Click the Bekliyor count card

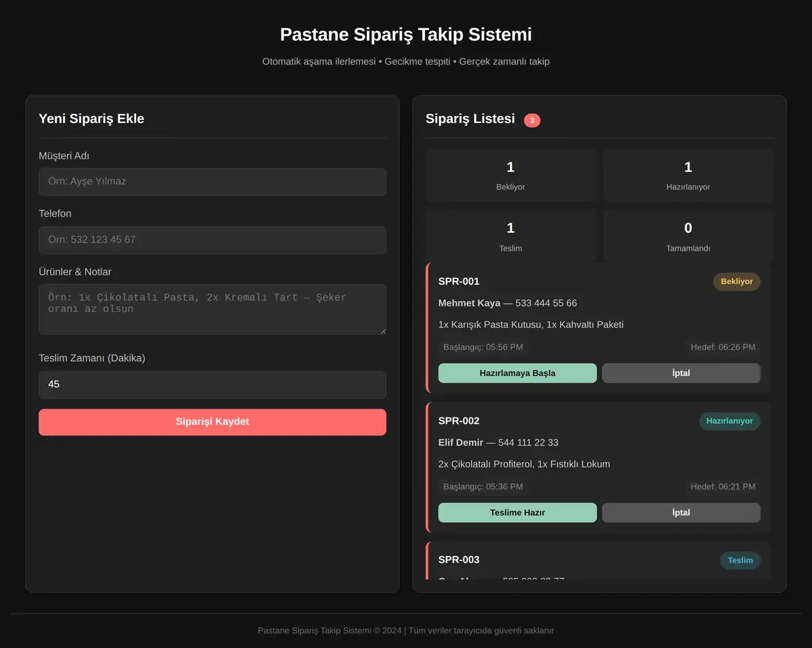(511, 175)
